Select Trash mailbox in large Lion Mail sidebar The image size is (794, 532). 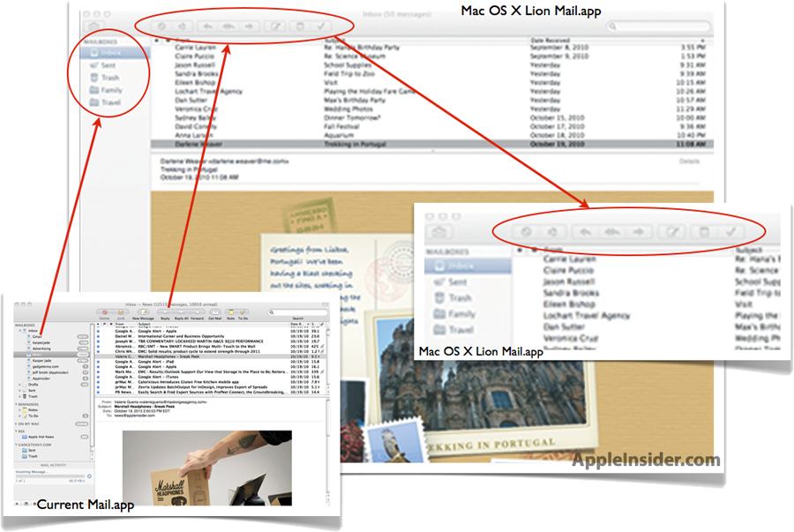coord(105,78)
